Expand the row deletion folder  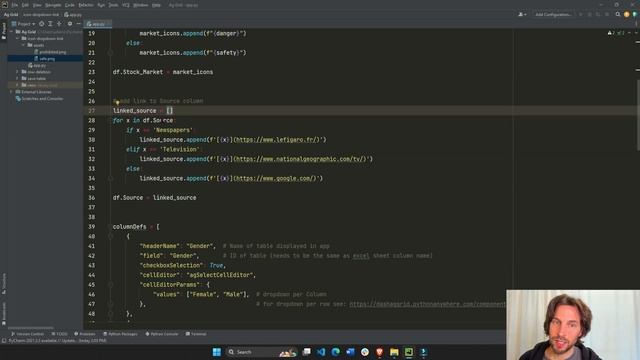click(18, 72)
